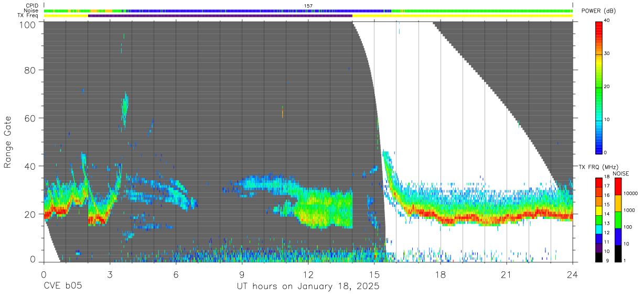Select the 30 label on power colorbar

pyautogui.click(x=607, y=53)
